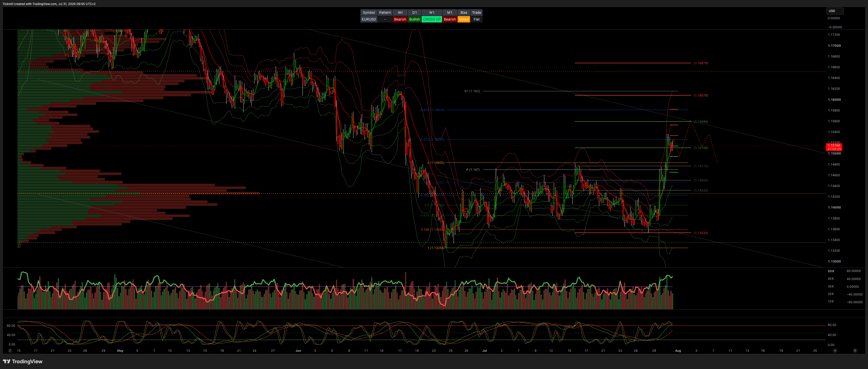Image resolution: width=868 pixels, height=369 pixels.
Task: Click the P (1.147) pivot label
Action: [x=473, y=170]
